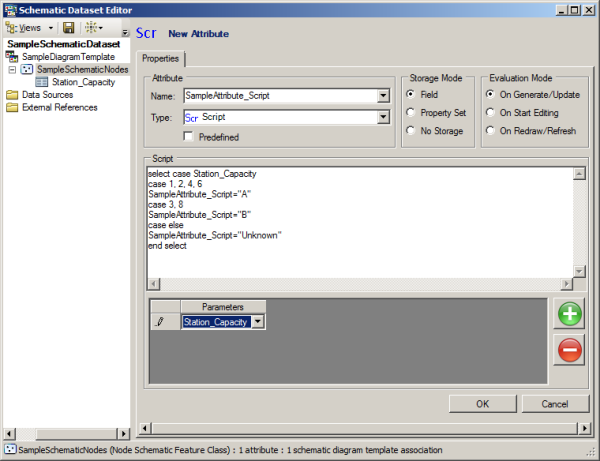Enable the Predefined checkbox

tap(189, 136)
